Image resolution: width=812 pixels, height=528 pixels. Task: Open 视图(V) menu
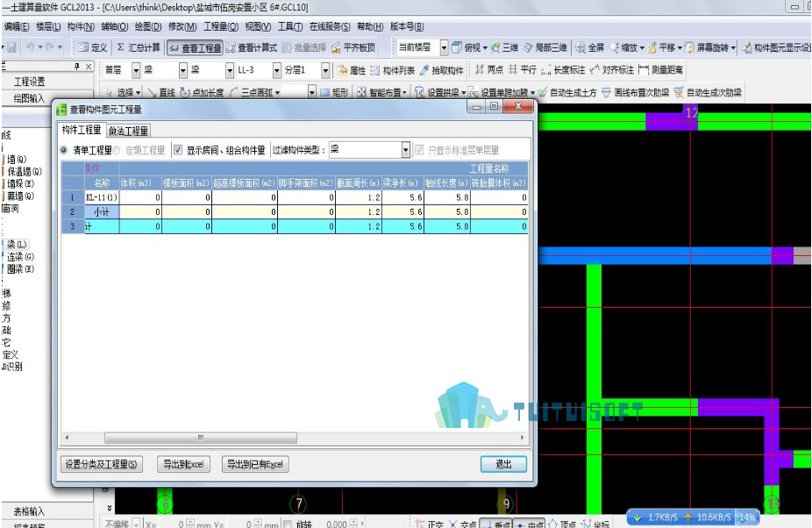point(258,26)
